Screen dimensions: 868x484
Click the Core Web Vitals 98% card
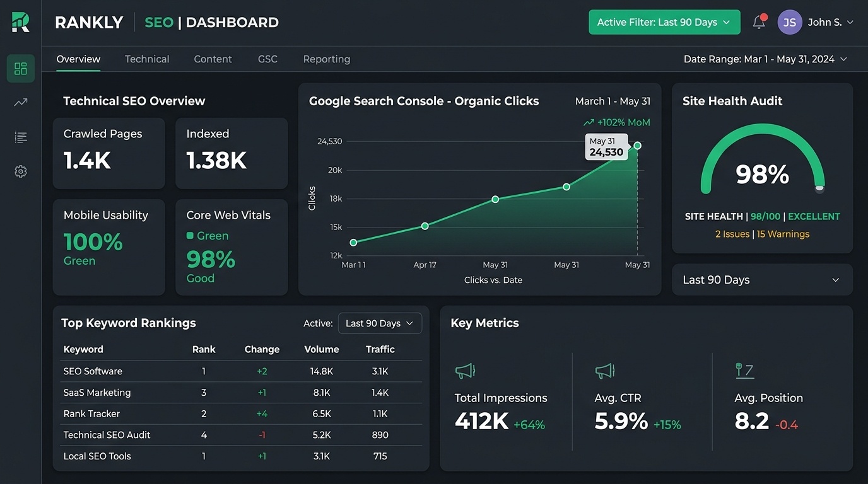coord(232,247)
